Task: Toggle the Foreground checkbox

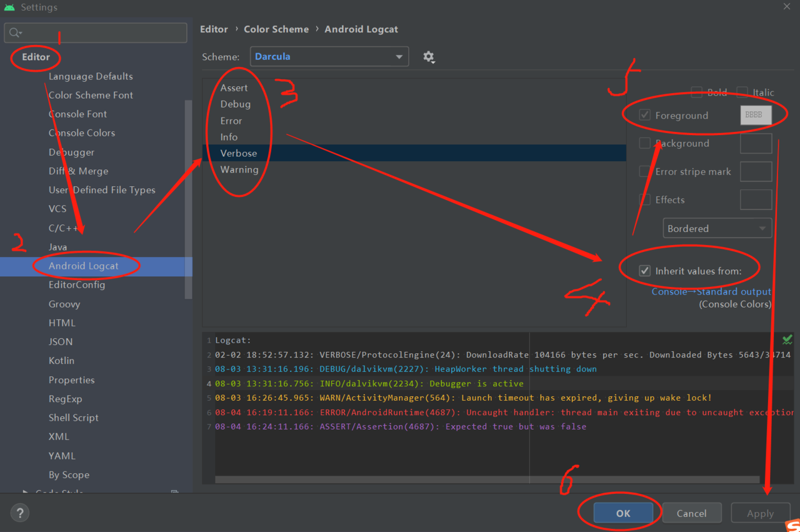Action: pyautogui.click(x=645, y=116)
